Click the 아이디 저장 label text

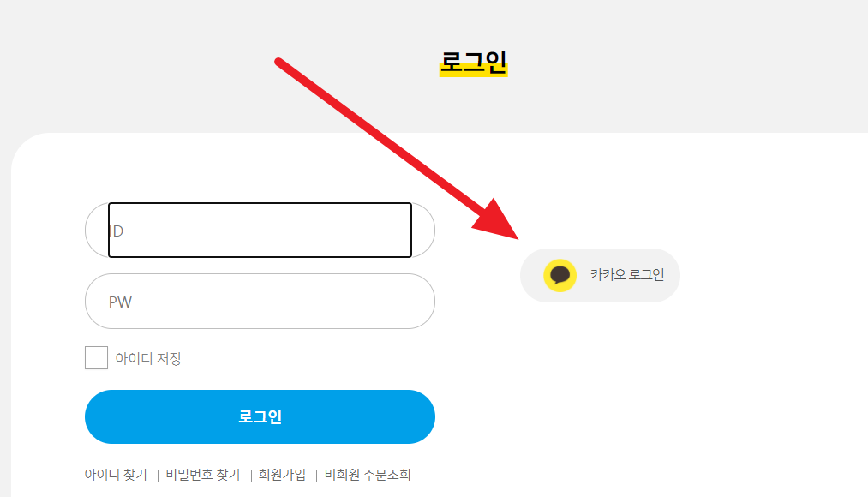pos(148,359)
